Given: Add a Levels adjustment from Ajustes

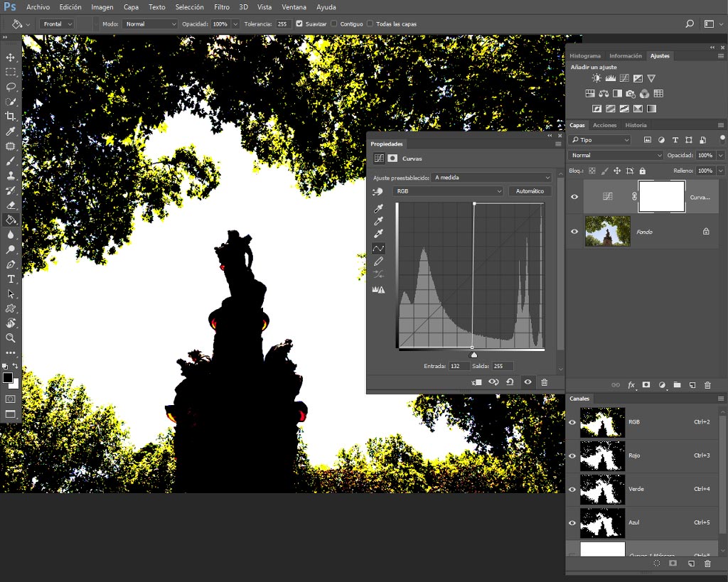Looking at the screenshot, I should point(610,78).
